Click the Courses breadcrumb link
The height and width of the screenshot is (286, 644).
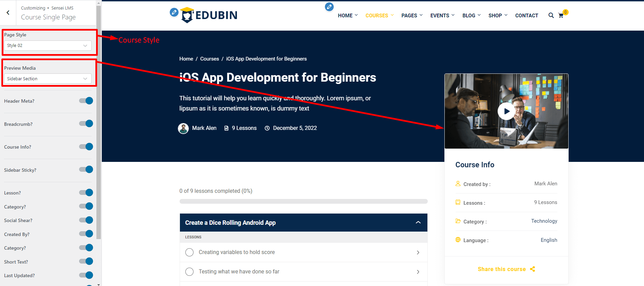[209, 59]
